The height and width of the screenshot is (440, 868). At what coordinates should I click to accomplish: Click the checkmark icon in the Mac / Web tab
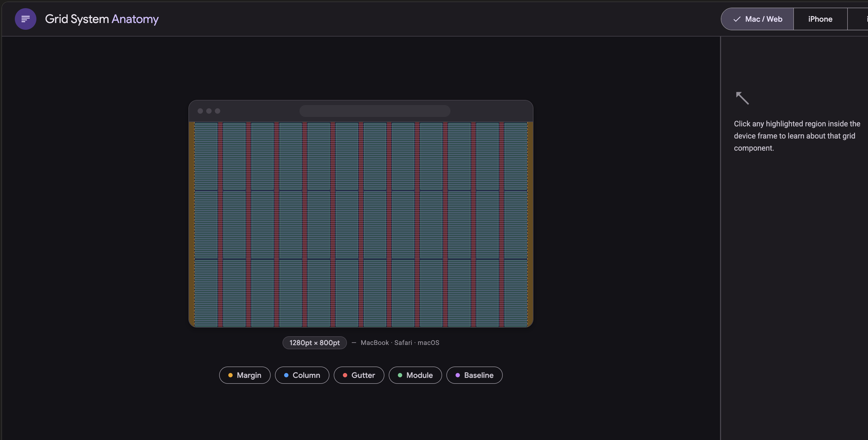click(737, 19)
